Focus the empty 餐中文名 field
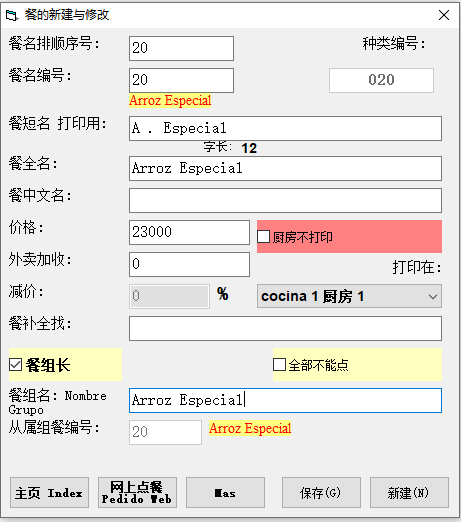 tap(285, 200)
